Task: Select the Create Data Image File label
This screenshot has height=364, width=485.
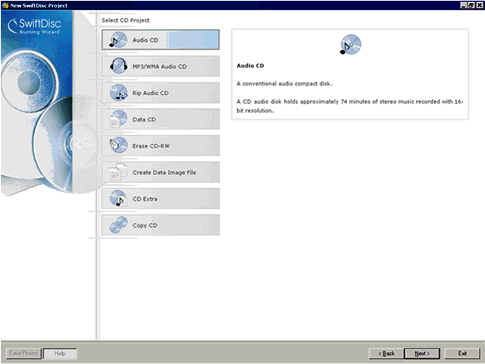Action: 164,172
